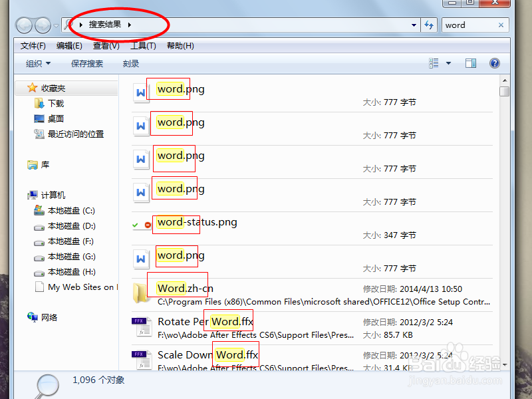Click the change view icon
Viewport: 532px width, 399px height.
[x=434, y=63]
